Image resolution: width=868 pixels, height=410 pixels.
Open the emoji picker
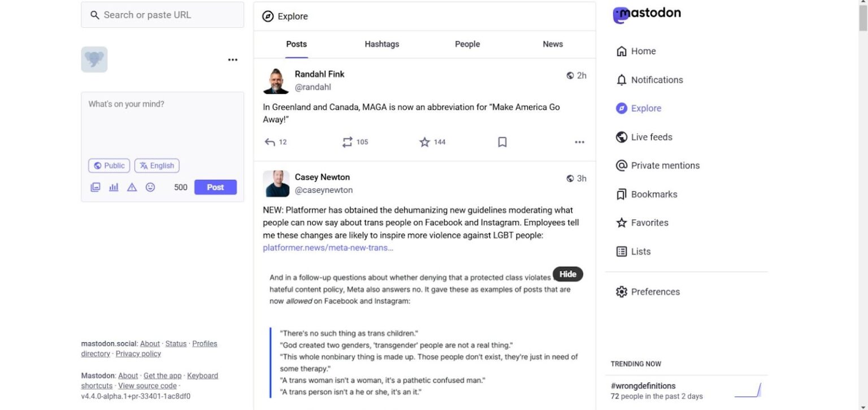(150, 187)
